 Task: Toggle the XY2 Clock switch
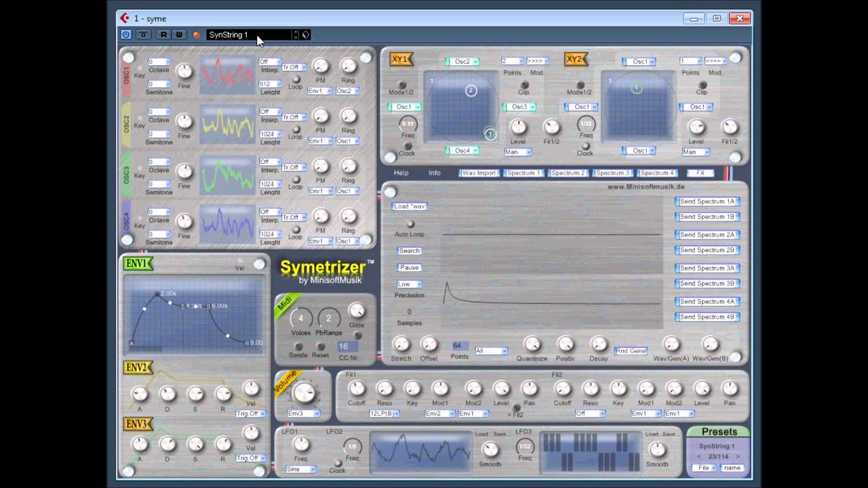pyautogui.click(x=585, y=146)
